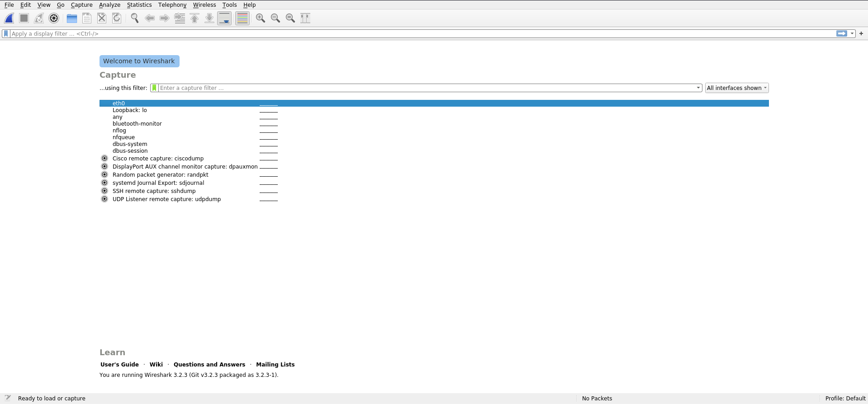Expand the display filter history dropdown
868x404 pixels.
coord(852,33)
